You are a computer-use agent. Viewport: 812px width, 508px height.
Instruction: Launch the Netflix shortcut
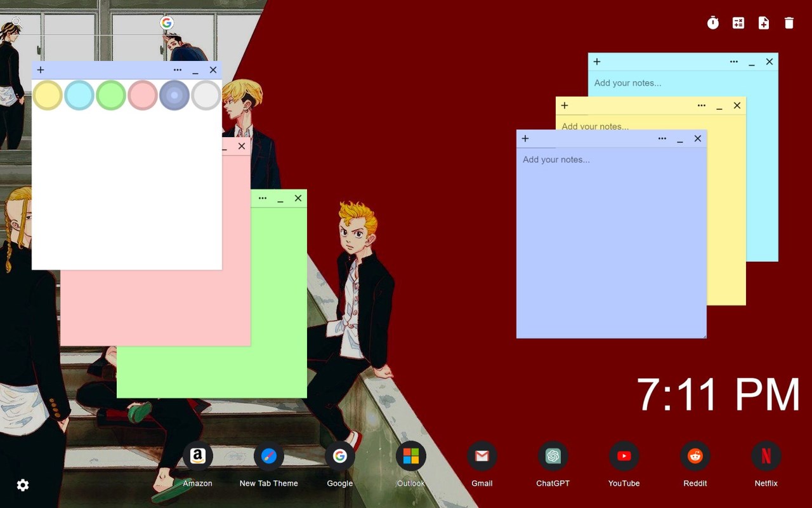coord(766,456)
